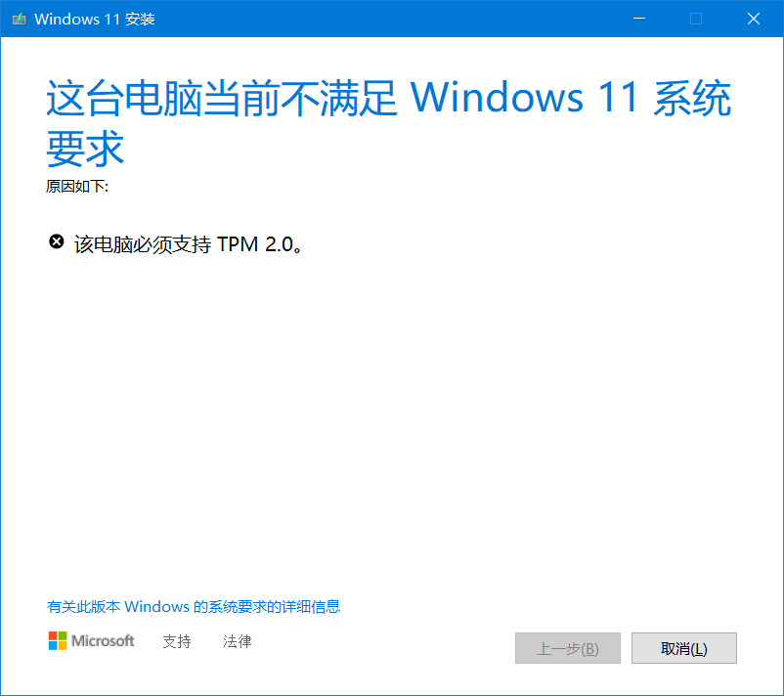Click the word Windows in the requirements link
The width and height of the screenshot is (784, 696).
click(x=156, y=606)
